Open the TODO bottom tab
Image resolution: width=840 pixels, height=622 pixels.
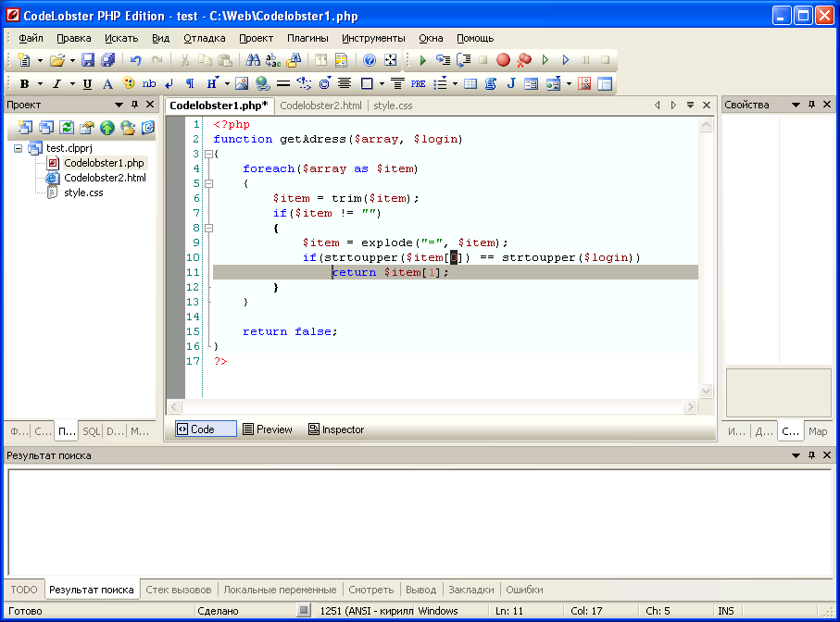[24, 590]
